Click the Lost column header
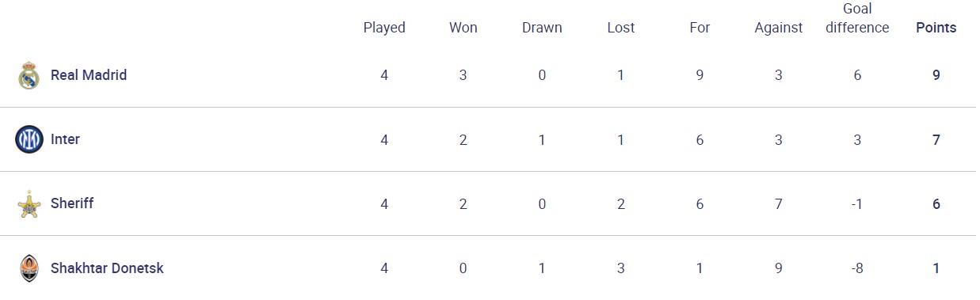This screenshot has height=300, width=980. pos(621,28)
